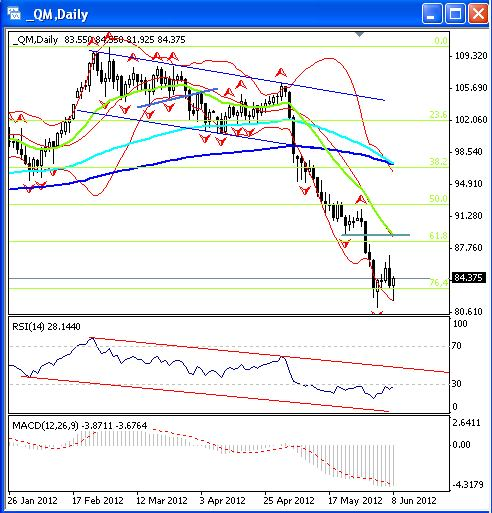Minimize the _QM,Daily chart window
492x513 pixels.
pyautogui.click(x=431, y=14)
